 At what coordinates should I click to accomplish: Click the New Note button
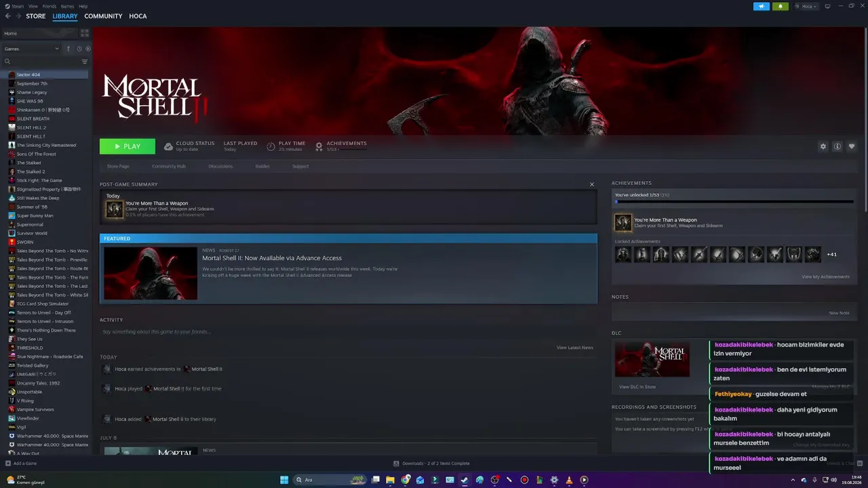pyautogui.click(x=840, y=313)
